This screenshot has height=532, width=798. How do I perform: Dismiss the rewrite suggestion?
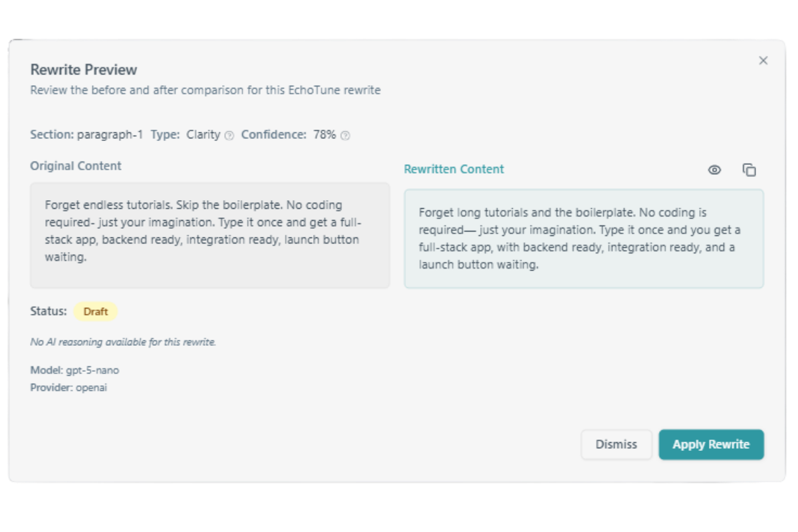(x=616, y=444)
